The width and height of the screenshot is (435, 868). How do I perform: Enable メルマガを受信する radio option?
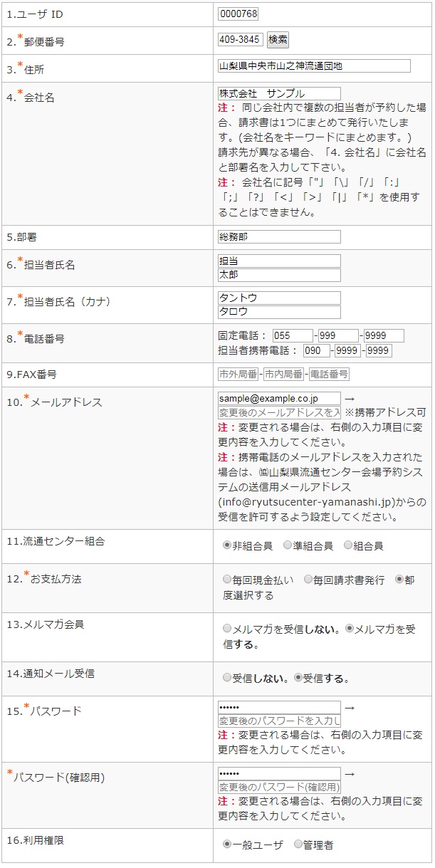coord(350,629)
